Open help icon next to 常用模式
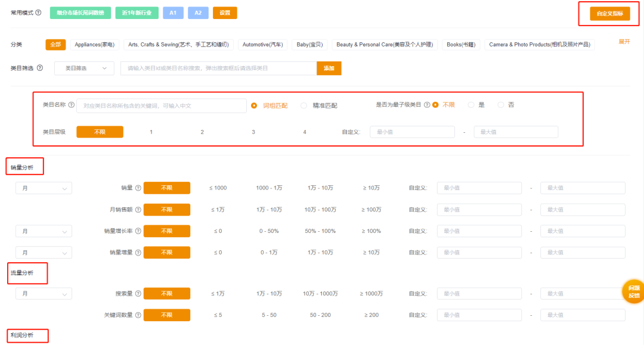Viewport: 644px width, 345px height. [x=39, y=13]
